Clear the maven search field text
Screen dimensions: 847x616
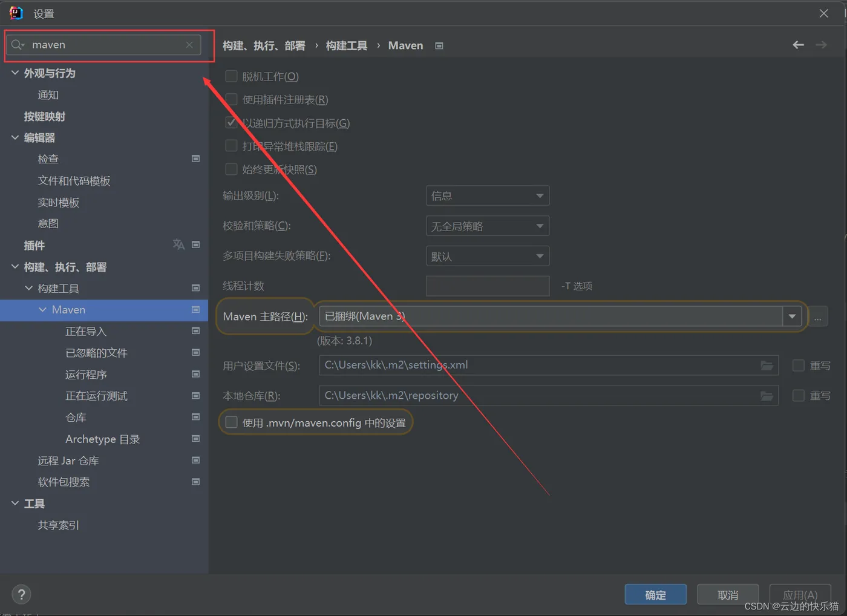coord(189,45)
